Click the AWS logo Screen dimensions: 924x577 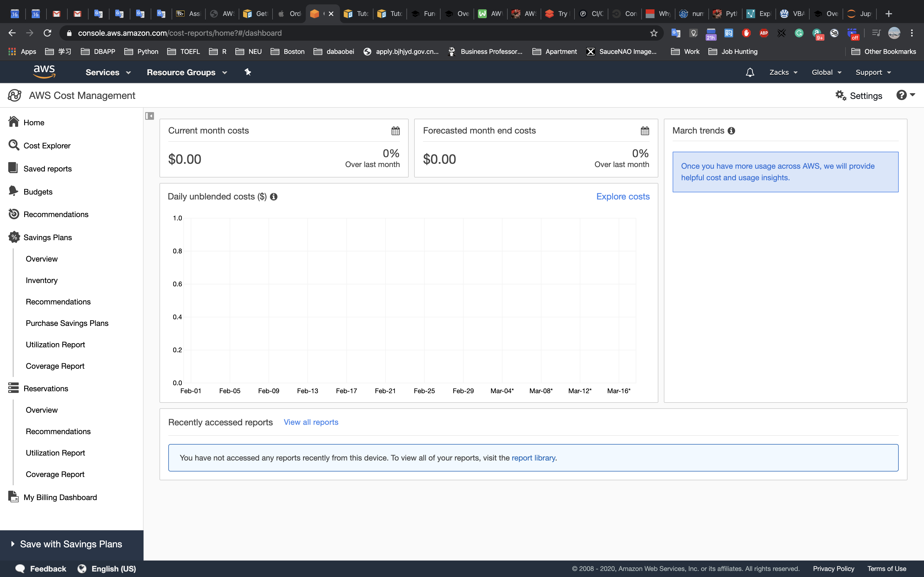(44, 71)
